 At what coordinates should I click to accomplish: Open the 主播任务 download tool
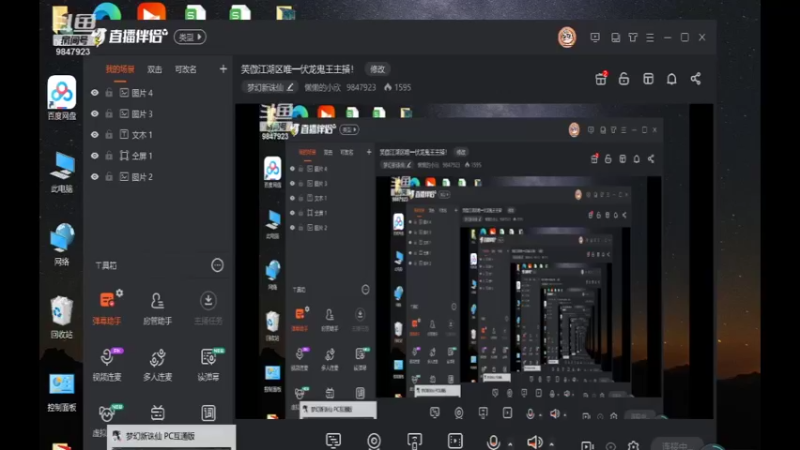click(208, 308)
